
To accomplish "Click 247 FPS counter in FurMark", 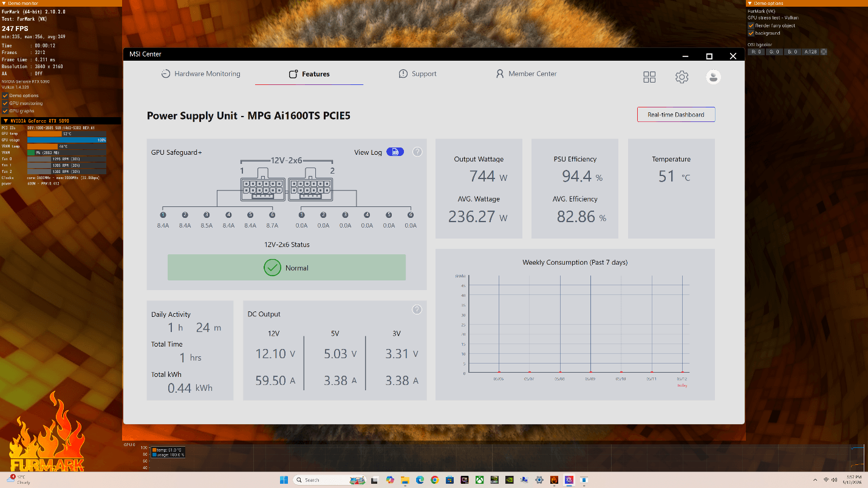I will pos(15,29).
